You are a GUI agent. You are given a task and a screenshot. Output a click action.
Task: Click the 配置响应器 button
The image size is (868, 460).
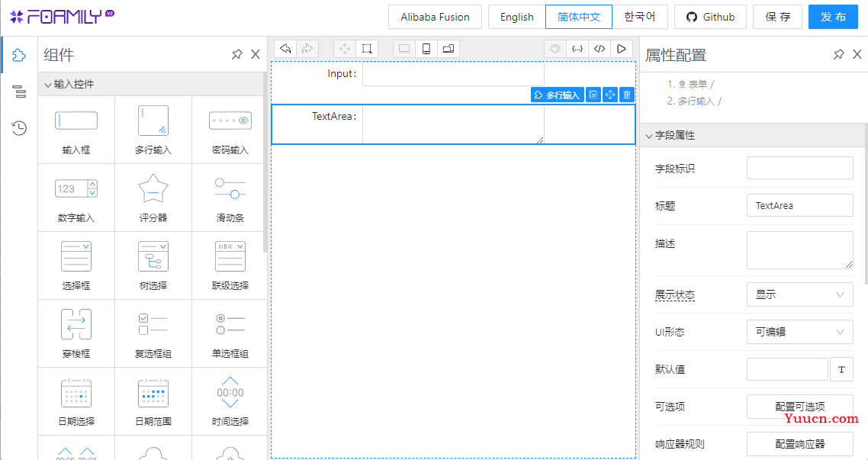[800, 444]
